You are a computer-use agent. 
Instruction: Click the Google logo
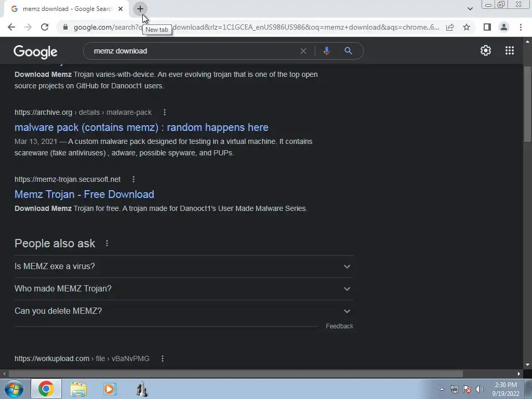point(35,51)
